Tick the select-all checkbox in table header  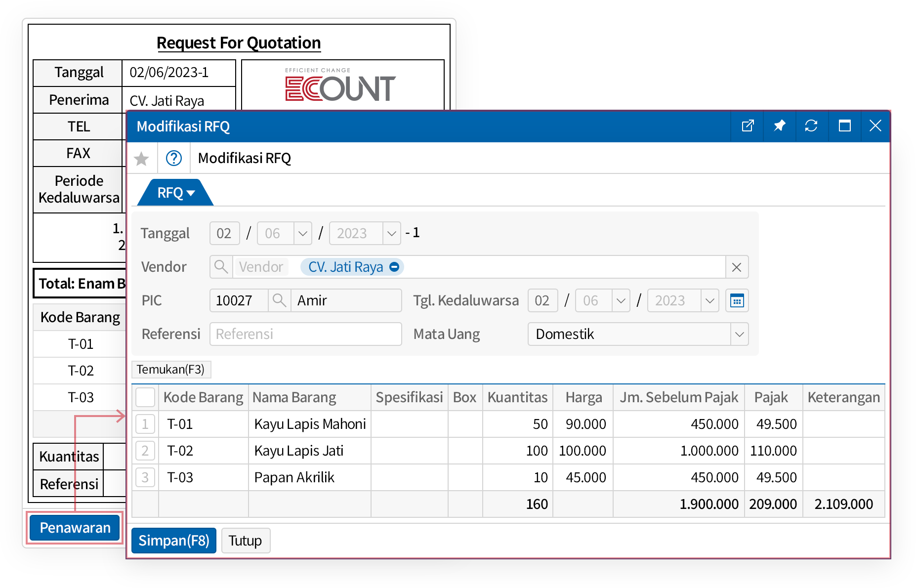[x=145, y=397]
